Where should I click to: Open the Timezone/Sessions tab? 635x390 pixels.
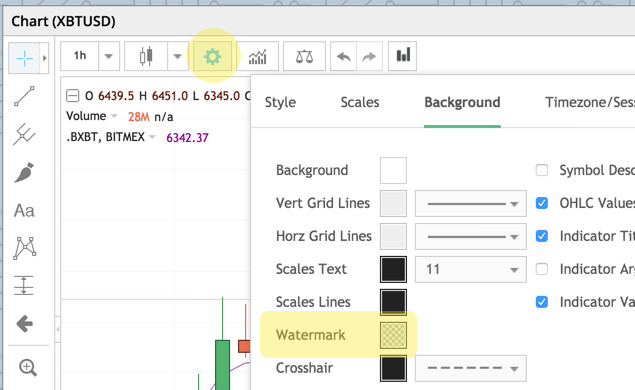pos(590,102)
